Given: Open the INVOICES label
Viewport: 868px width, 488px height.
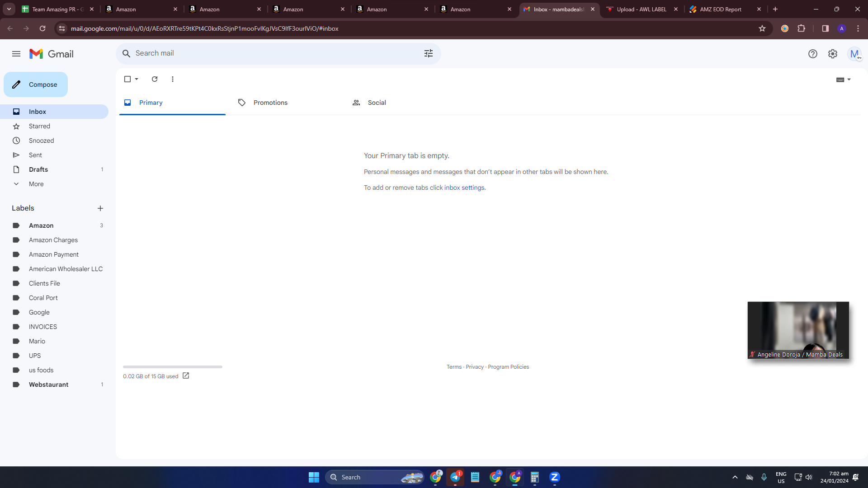Looking at the screenshot, I should [x=54, y=327].
